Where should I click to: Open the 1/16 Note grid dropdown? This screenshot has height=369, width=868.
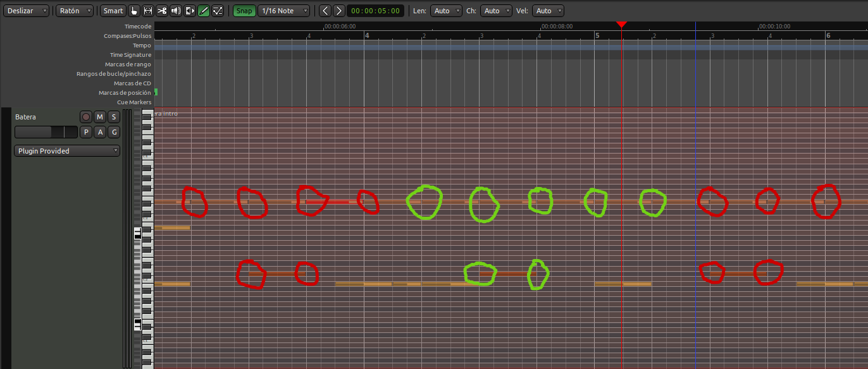pyautogui.click(x=284, y=11)
